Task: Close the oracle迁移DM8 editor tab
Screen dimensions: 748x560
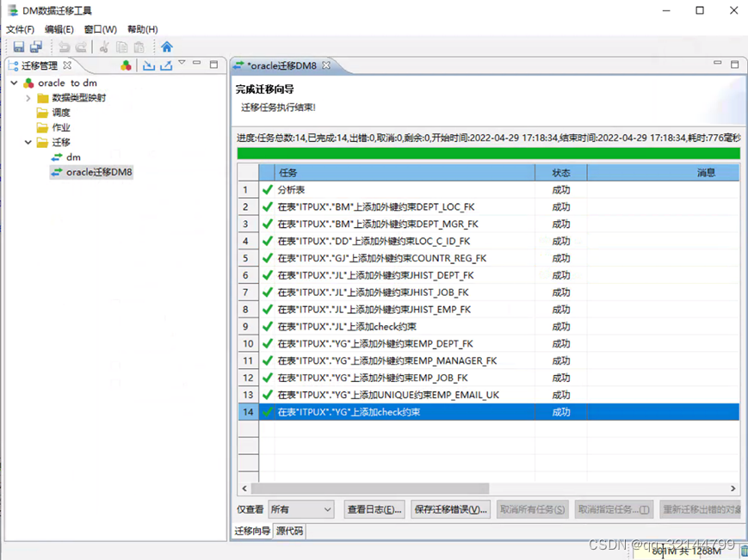Action: pyautogui.click(x=326, y=65)
